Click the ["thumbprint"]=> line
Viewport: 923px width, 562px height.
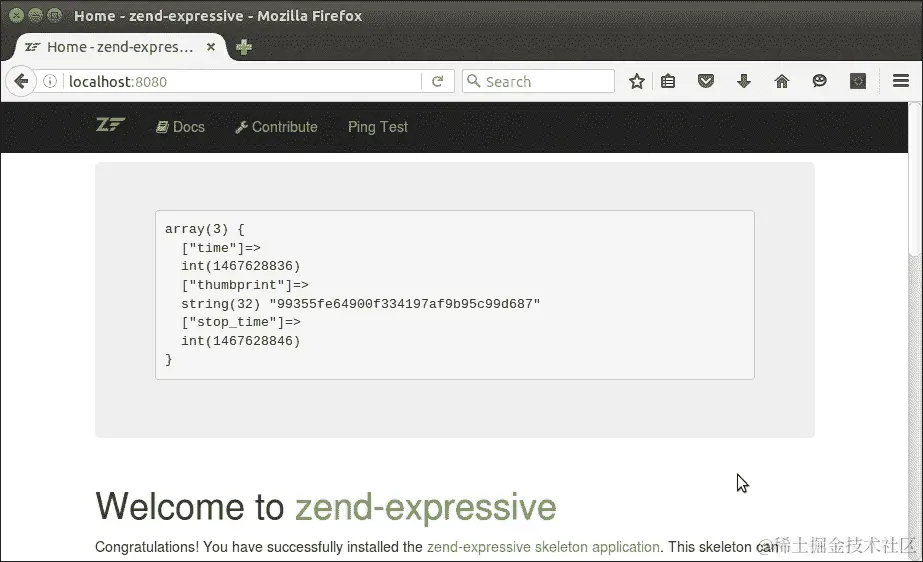(245, 285)
